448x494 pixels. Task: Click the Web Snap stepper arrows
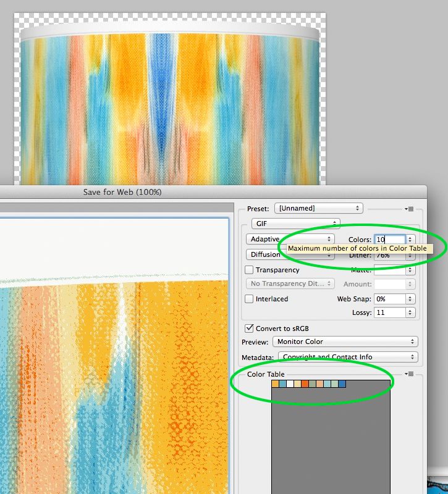click(x=410, y=299)
